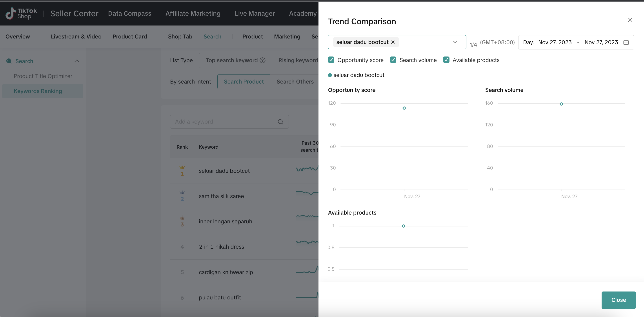Open the date range calendar icon
The width and height of the screenshot is (644, 317).
[626, 42]
